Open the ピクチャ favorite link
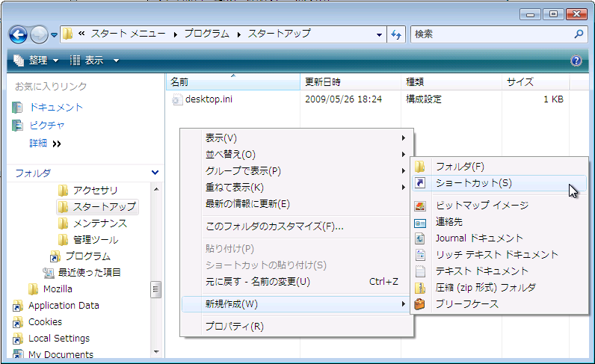Viewport: 595px width, 364px height. point(47,126)
